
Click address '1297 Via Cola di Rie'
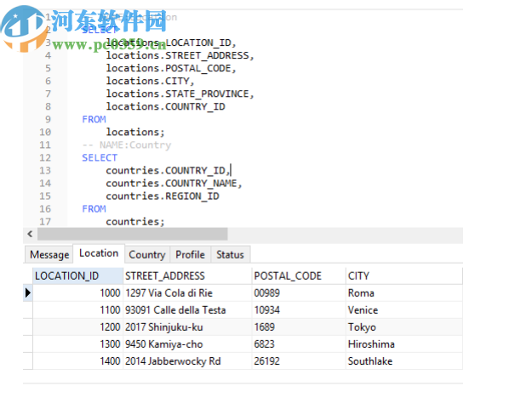tap(187, 292)
